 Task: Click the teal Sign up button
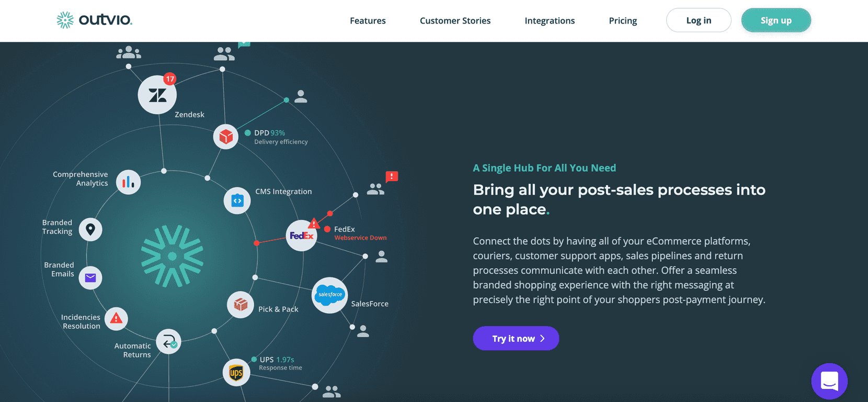[x=776, y=20]
